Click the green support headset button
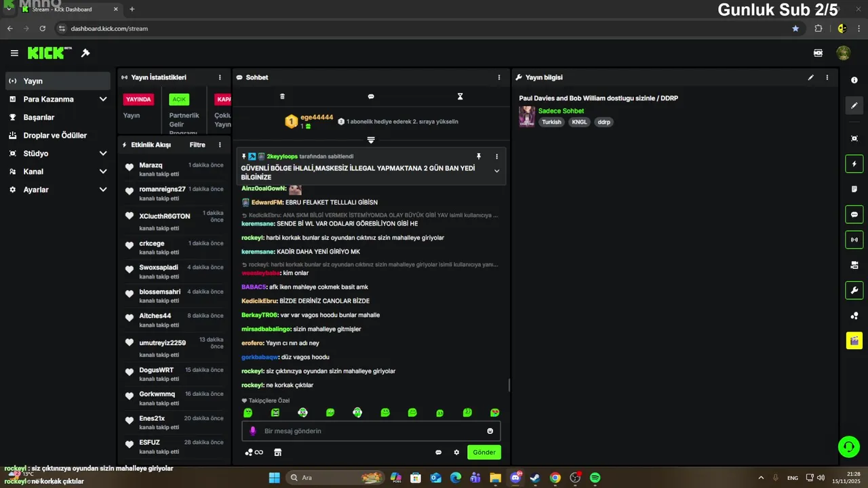Viewport: 868px width, 488px height. (x=848, y=446)
